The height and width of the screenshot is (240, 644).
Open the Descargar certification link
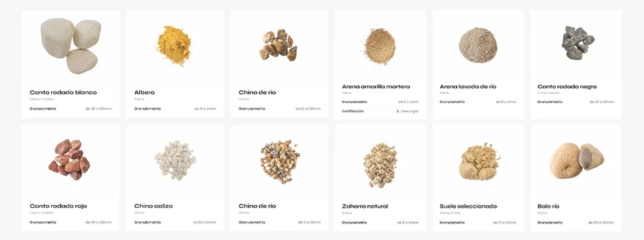point(407,111)
